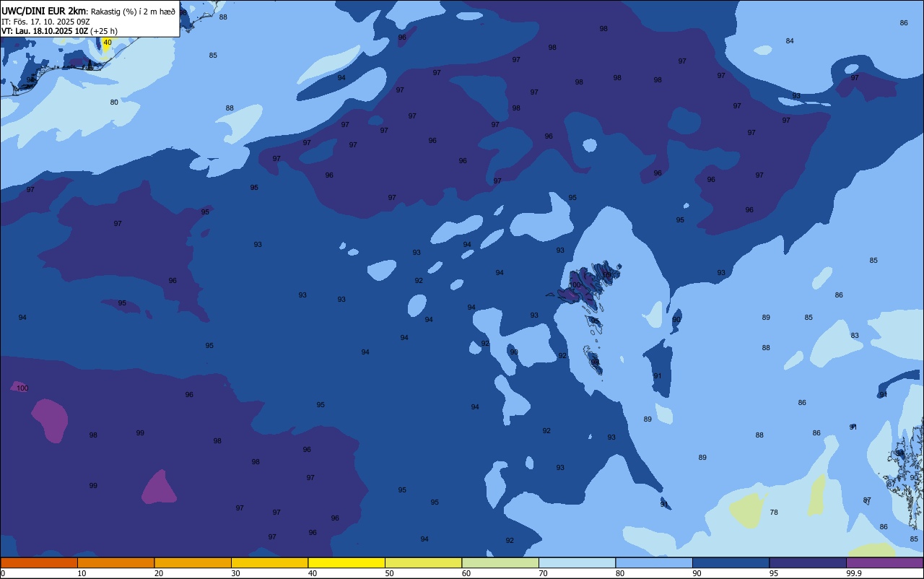Image resolution: width=924 pixels, height=579 pixels.
Task: Click the "84" humidity value on the map
Action: 790,41
